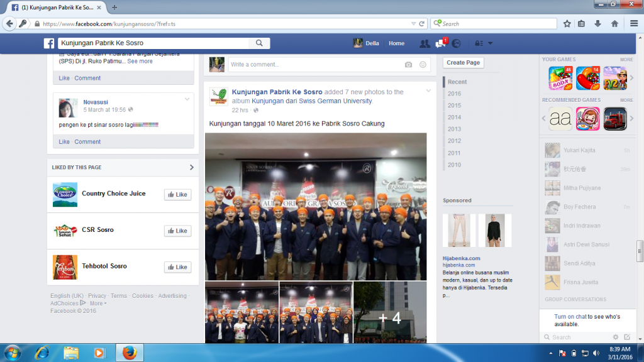Open the '+4' more photos thumbnail
This screenshot has width=644, height=362.
point(390,312)
